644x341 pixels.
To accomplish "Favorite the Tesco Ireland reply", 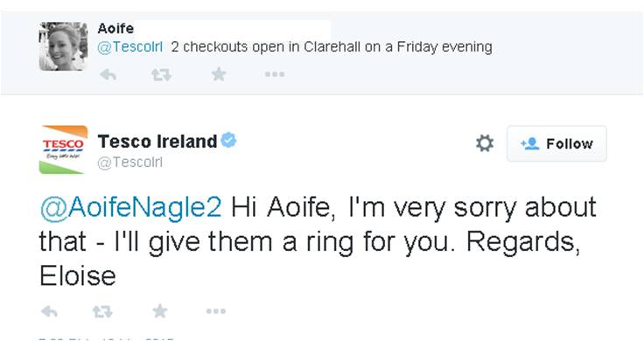I will 160,311.
